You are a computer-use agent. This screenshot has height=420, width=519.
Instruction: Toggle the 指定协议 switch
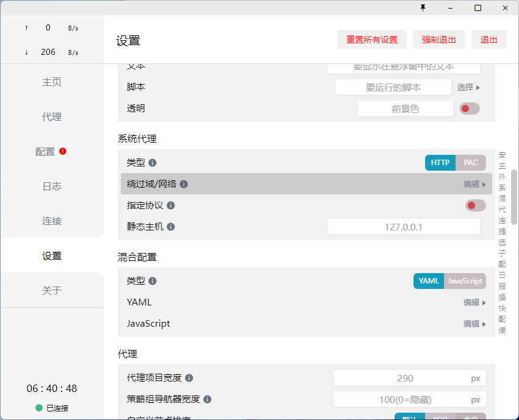point(476,205)
